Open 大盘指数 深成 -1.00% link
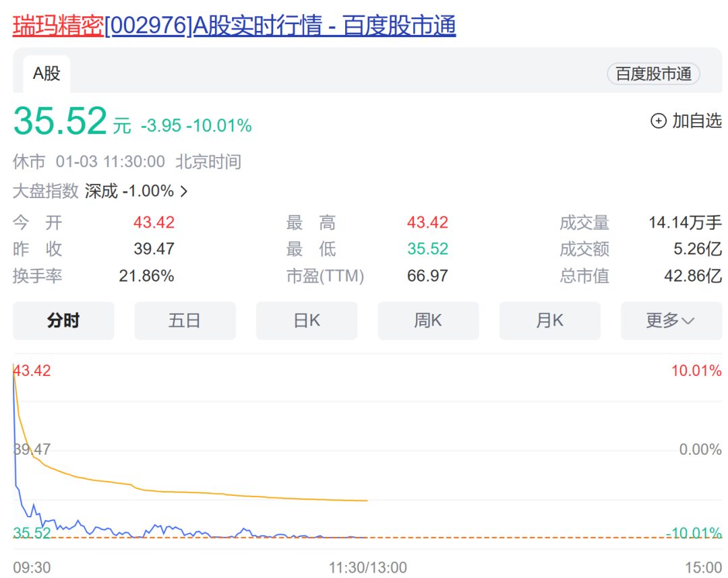 click(100, 191)
